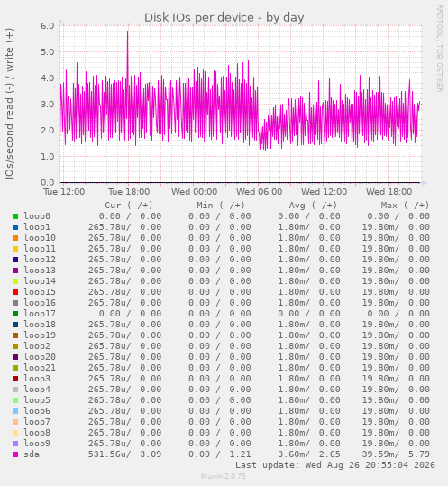Click the 'Tue 12:00' x-axis label

point(64,192)
